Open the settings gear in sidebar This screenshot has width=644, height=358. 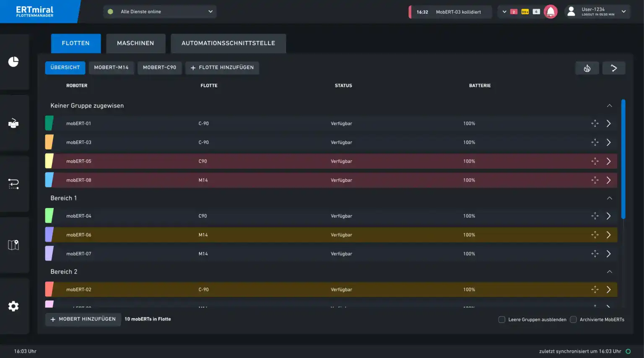tap(13, 306)
